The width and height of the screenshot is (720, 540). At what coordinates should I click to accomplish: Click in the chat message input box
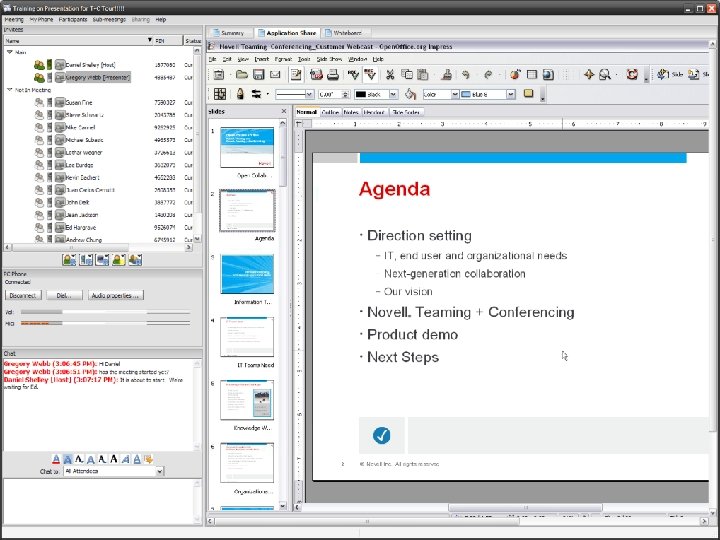(99, 501)
